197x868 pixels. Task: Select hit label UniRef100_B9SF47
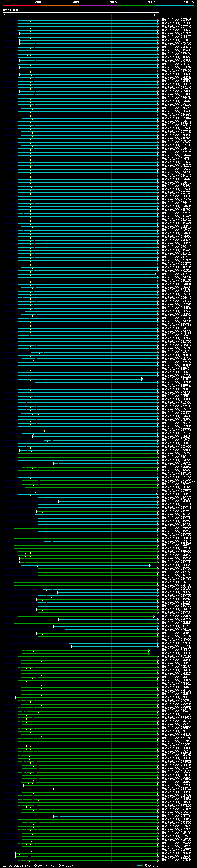[177, 125]
